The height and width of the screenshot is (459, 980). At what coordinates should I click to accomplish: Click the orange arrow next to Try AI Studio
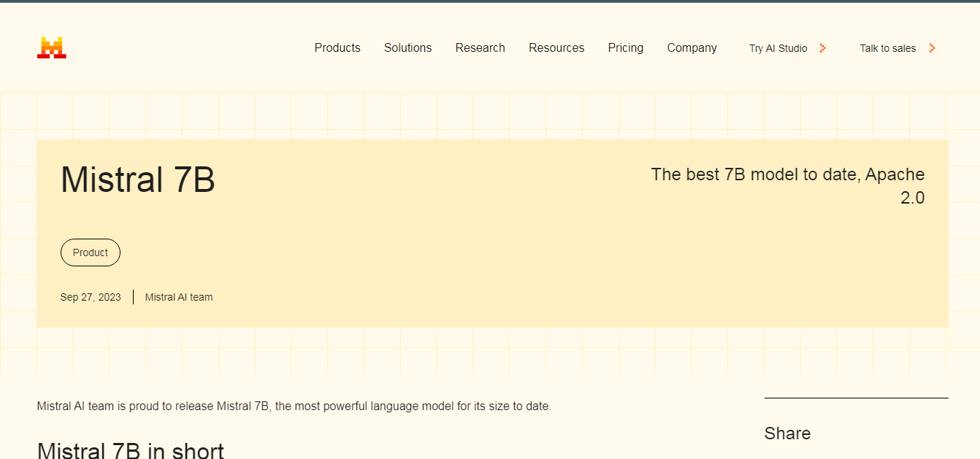click(x=823, y=48)
